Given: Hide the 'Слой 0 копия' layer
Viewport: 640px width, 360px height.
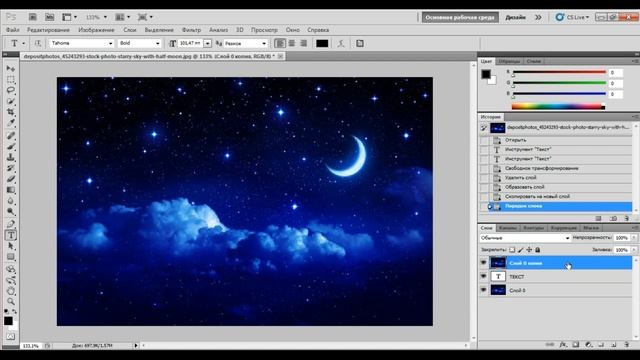Looking at the screenshot, I should 484,263.
